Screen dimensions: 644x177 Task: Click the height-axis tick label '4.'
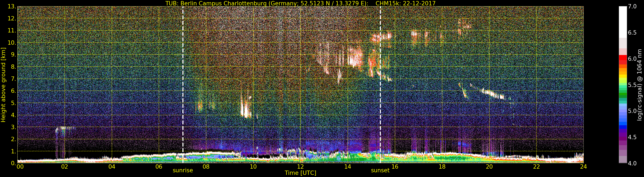pyautogui.click(x=14, y=115)
